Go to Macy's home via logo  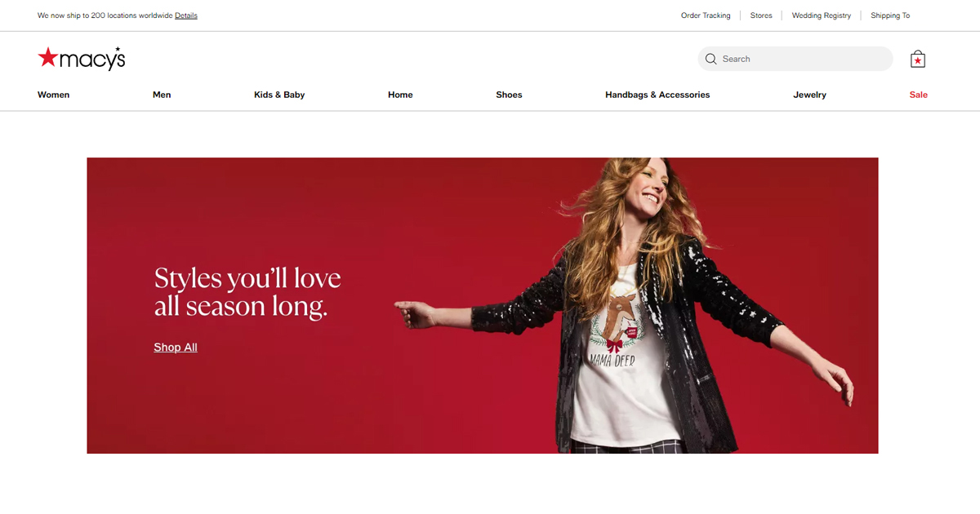coord(82,58)
